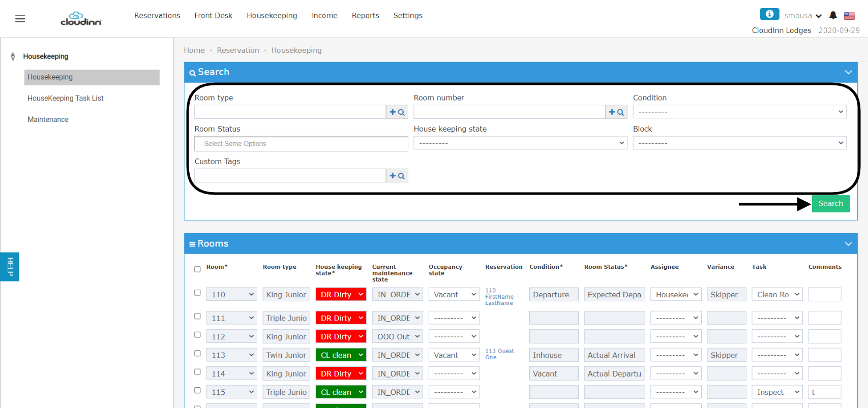Open red DR Dirty state for room 110
The height and width of the screenshot is (408, 868).
click(x=341, y=295)
